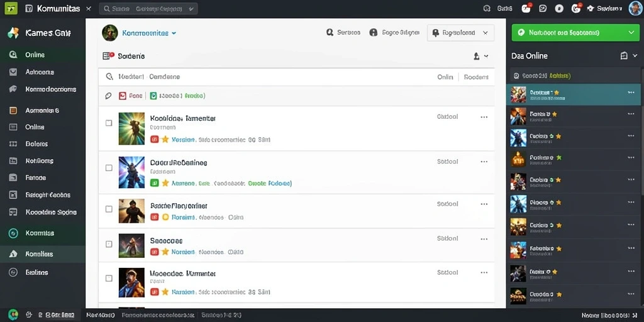Toggle the star on the Febotiee list row

(558, 248)
